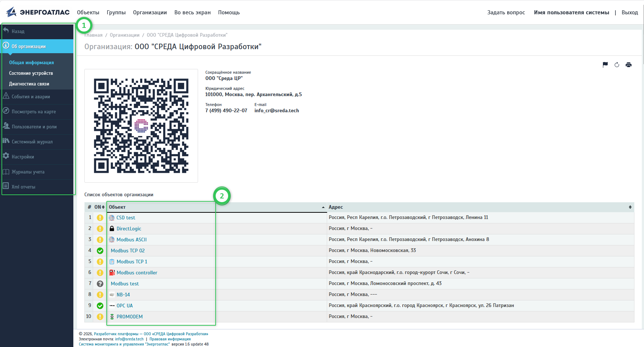Open the DirectLogic object link

pyautogui.click(x=129, y=229)
